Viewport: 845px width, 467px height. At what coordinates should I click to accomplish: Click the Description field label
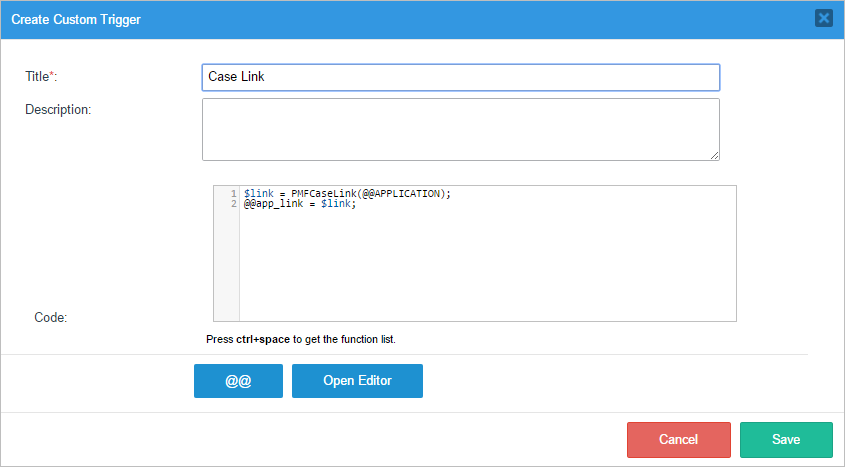pyautogui.click(x=58, y=109)
